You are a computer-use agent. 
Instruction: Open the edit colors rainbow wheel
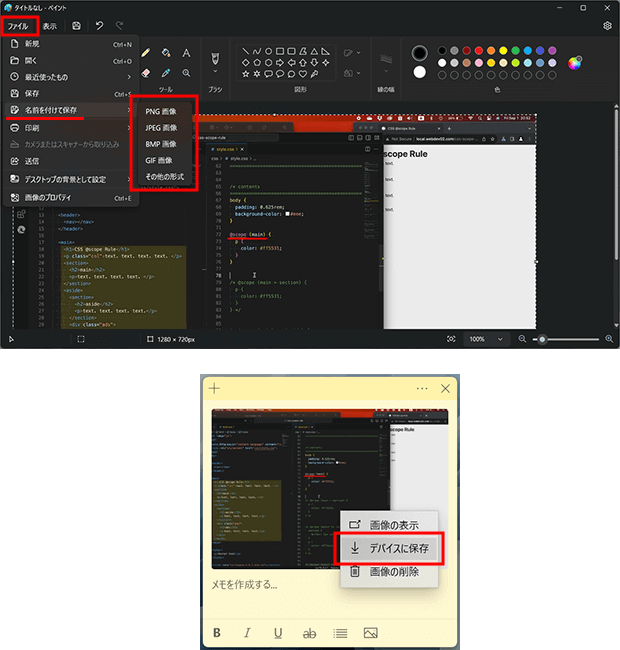coord(574,63)
